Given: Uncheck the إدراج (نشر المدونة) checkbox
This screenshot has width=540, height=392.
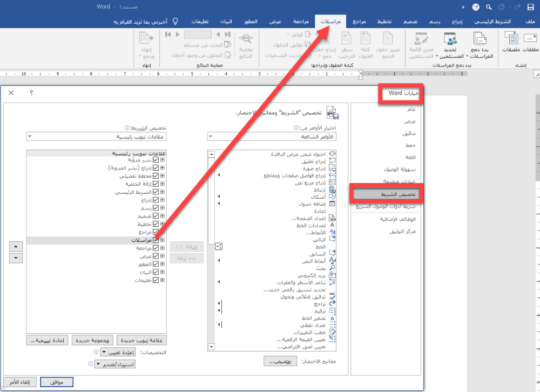Looking at the screenshot, I should 156,168.
